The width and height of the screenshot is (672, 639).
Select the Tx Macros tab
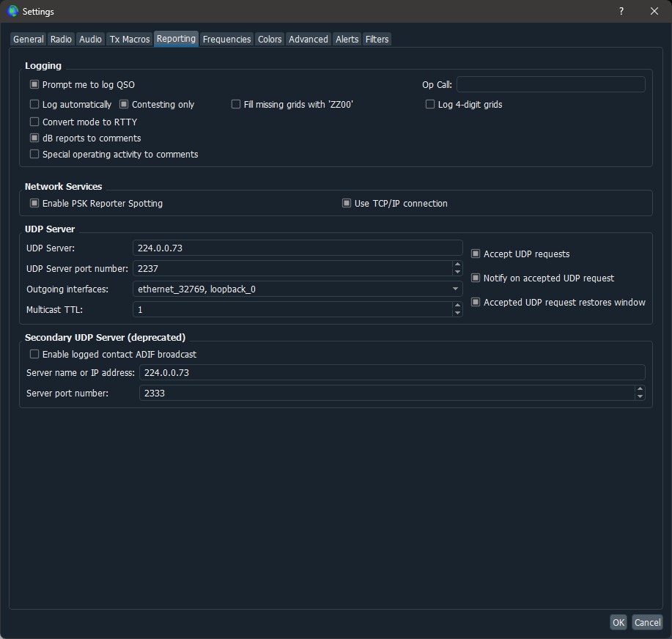[x=130, y=40]
